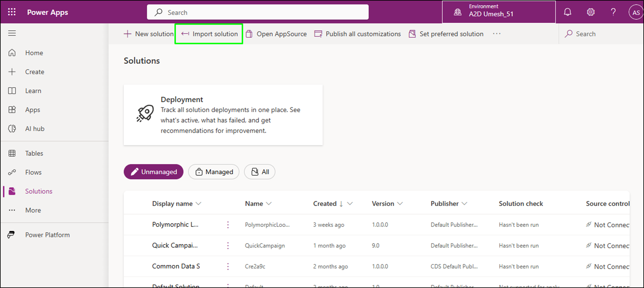Enable the Unmanaged solutions filter
The width and height of the screenshot is (644, 288).
pos(153,172)
